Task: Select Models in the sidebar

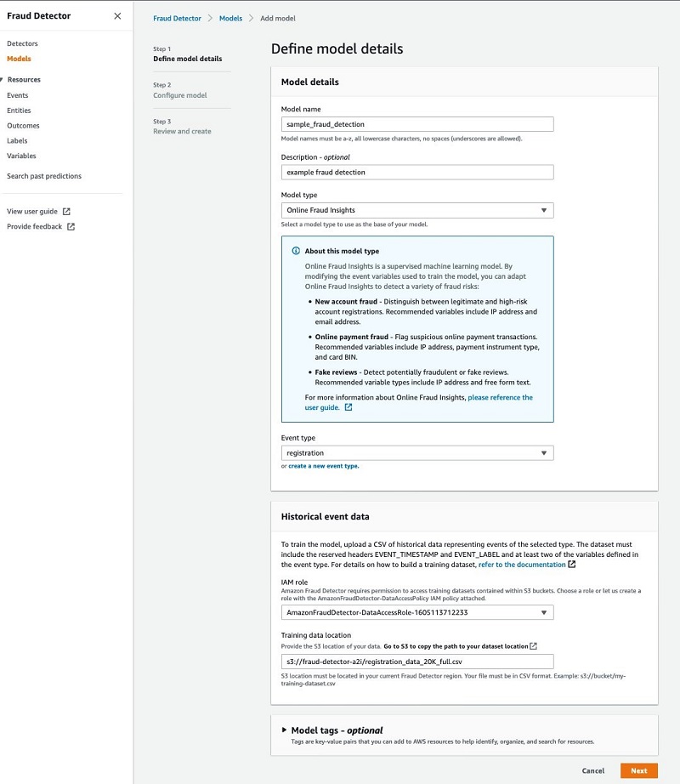Action: click(x=19, y=59)
